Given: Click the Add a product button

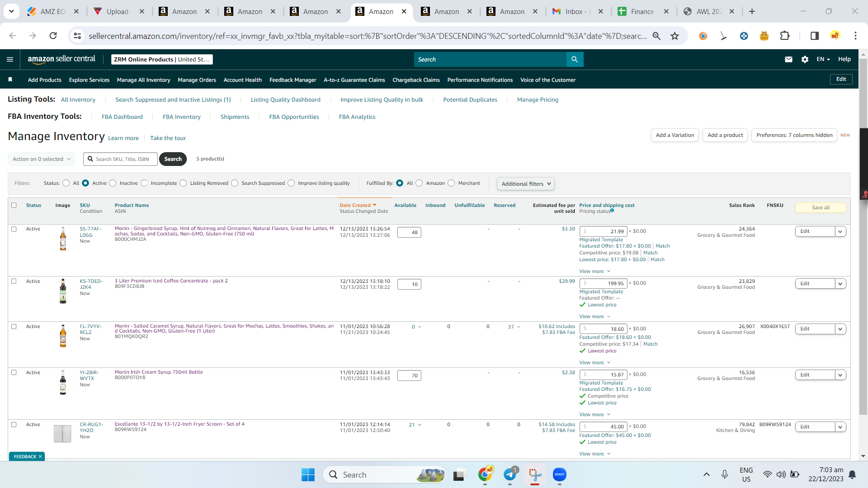Looking at the screenshot, I should pos(725,135).
